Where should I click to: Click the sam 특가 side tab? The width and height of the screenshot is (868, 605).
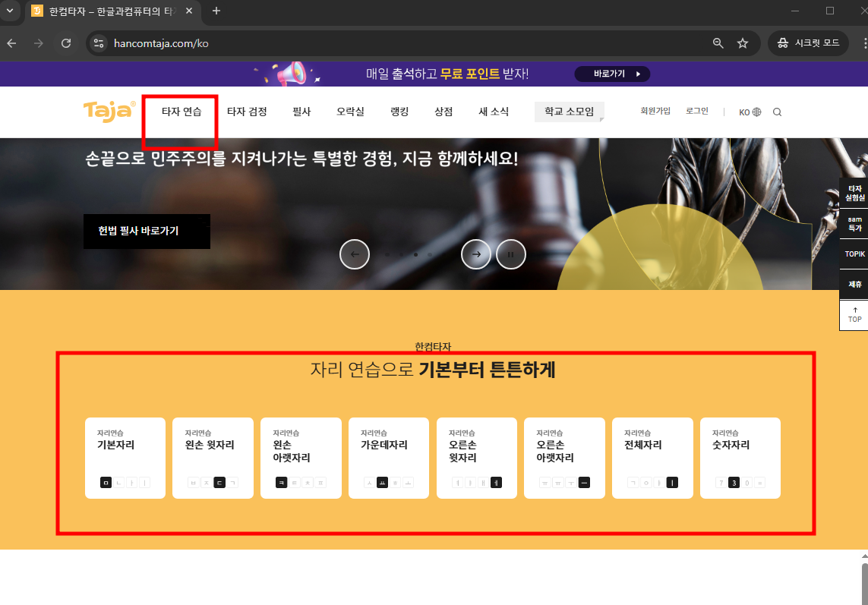[x=853, y=223]
